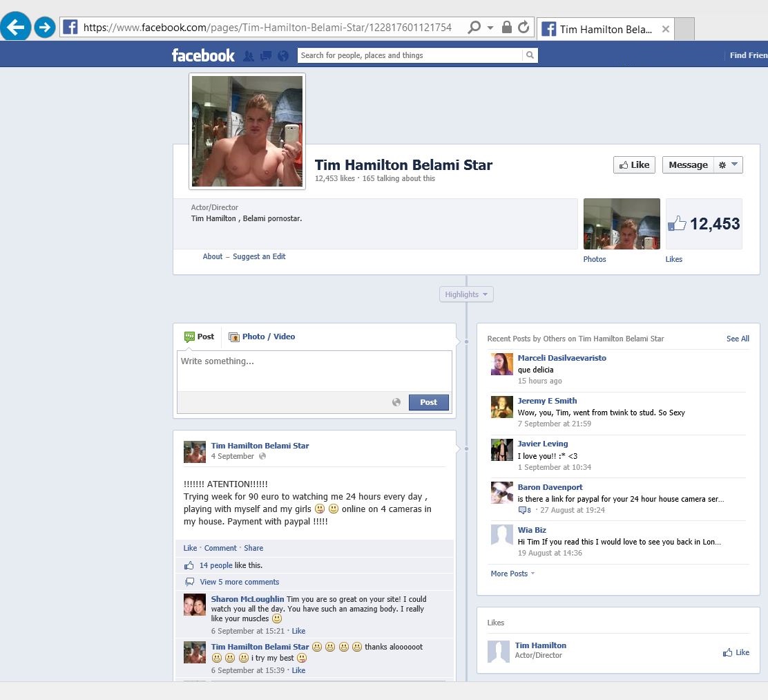This screenshot has height=700, width=768.
Task: Like the Tim Hamilton Belami Star page
Action: coord(634,164)
